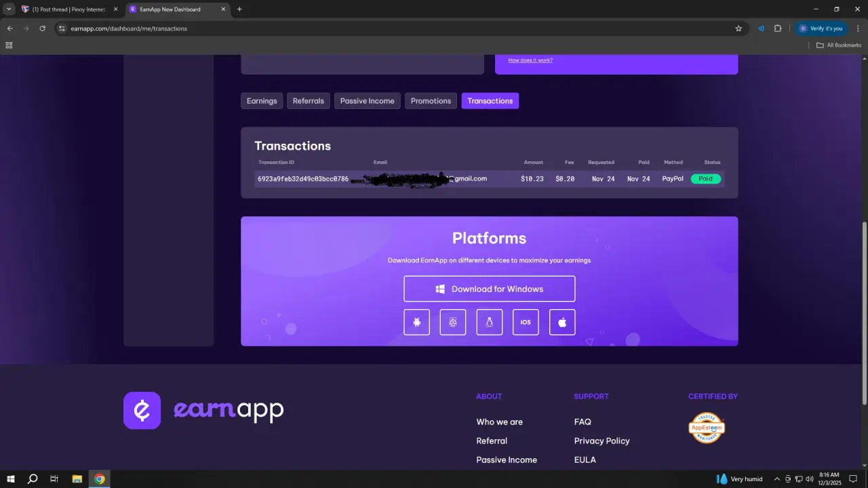Open the taskbar clock showing 8:16 AM
Viewport: 868px width, 488px height.
pyautogui.click(x=829, y=479)
